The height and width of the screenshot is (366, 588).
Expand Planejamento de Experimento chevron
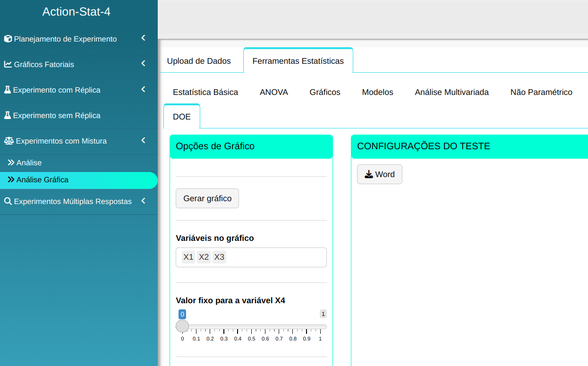coord(143,38)
